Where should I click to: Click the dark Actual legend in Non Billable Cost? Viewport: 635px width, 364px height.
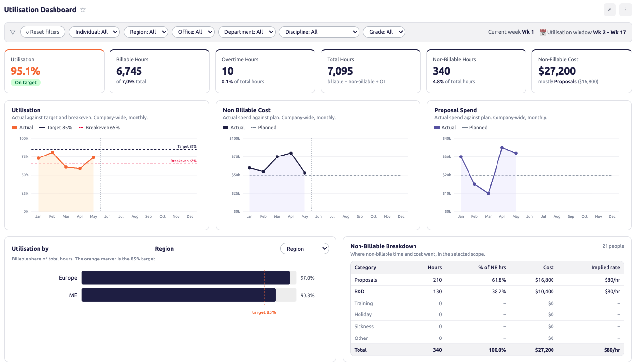[234, 128]
